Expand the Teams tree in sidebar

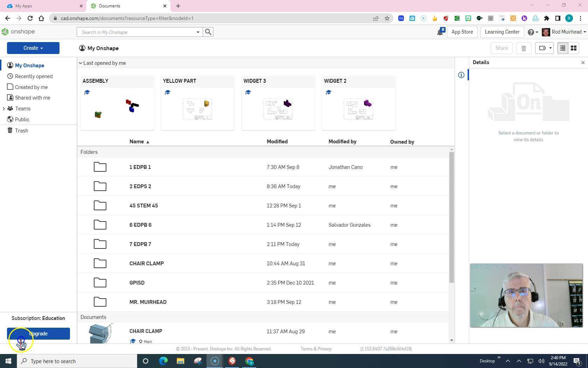[4, 109]
